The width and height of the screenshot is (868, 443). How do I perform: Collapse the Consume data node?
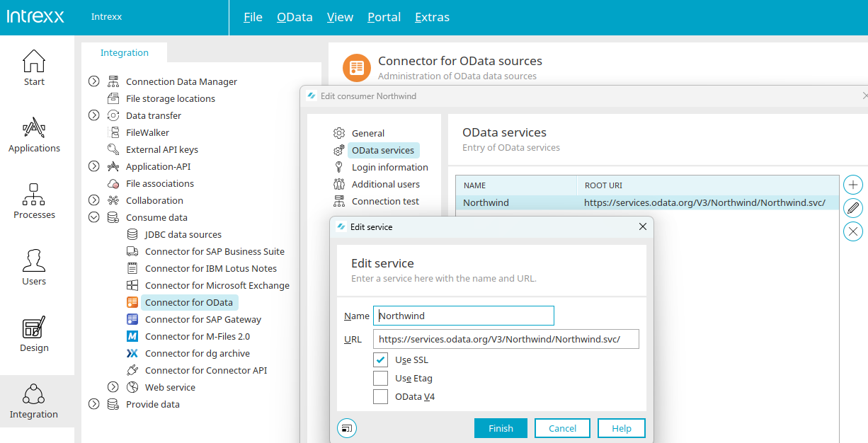[93, 217]
